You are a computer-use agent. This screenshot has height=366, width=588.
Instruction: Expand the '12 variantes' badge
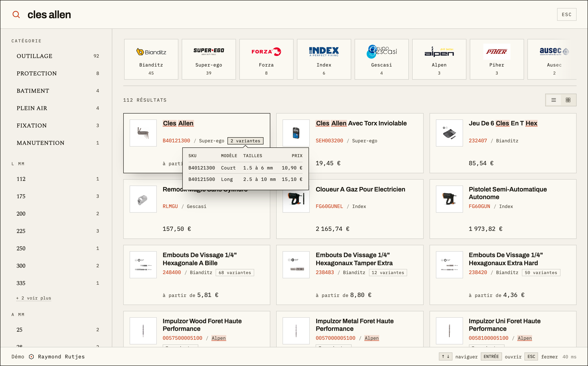[388, 273]
